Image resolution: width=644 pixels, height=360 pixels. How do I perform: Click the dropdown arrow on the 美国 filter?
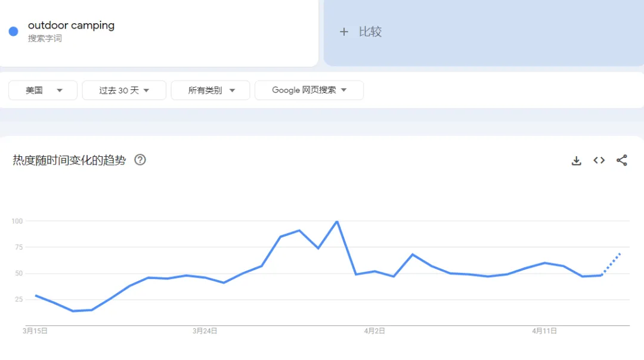60,90
